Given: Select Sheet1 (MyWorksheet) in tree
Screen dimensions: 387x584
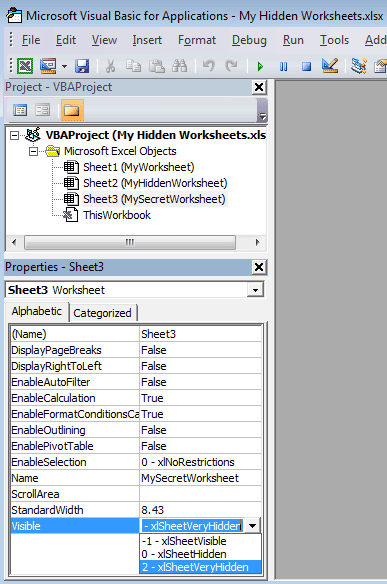Looking at the screenshot, I should pyautogui.click(x=139, y=167).
